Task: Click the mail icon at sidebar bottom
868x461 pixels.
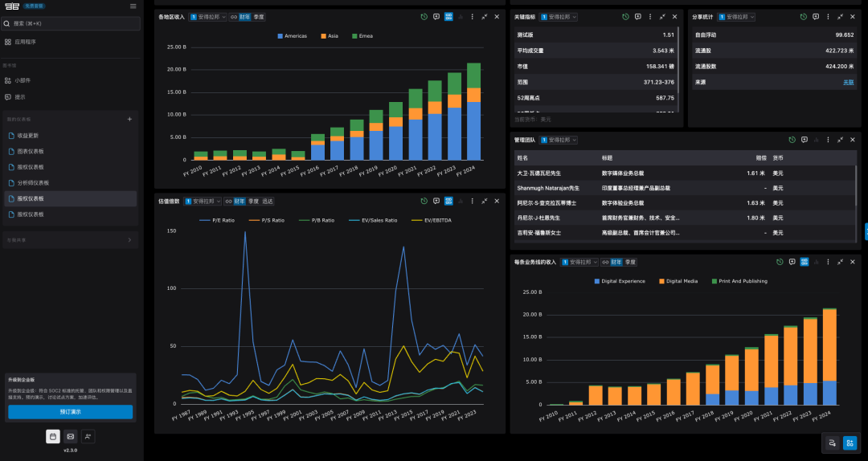Action: pos(71,436)
